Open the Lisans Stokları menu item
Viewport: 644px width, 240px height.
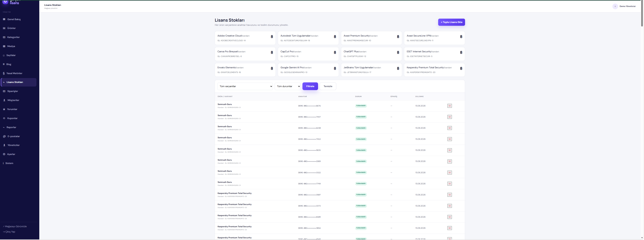19,82
